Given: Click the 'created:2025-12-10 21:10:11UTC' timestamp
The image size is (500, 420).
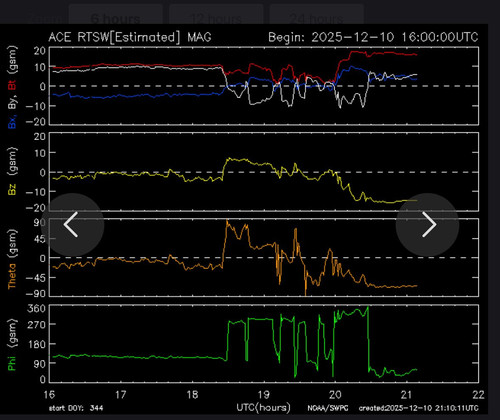Looking at the screenshot, I should point(419,408).
